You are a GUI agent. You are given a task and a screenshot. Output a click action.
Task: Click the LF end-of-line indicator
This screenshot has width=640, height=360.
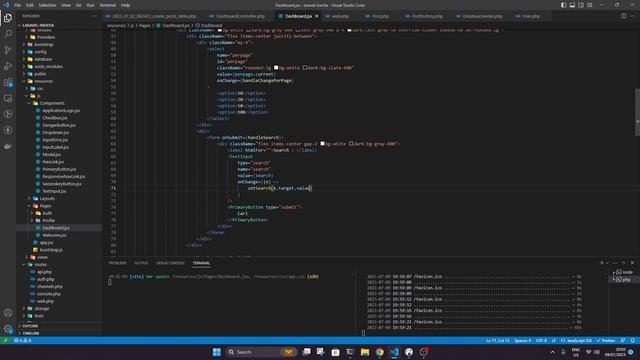coord(554,340)
